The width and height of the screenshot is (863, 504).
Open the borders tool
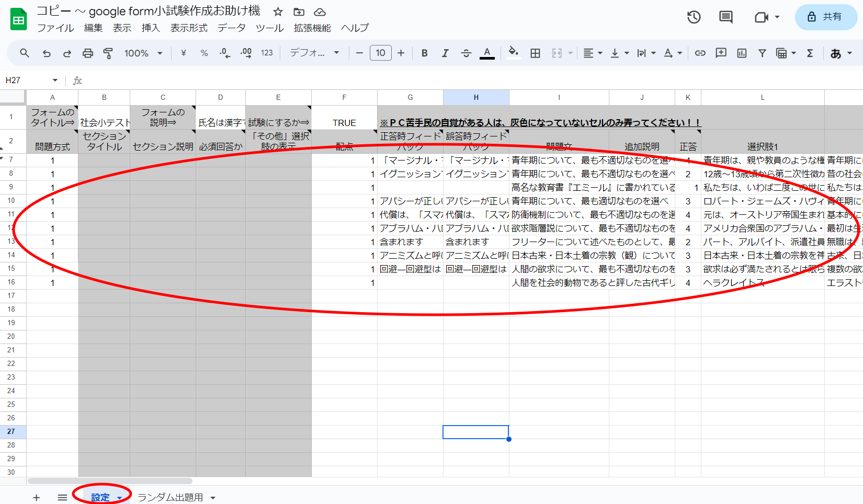coord(535,53)
